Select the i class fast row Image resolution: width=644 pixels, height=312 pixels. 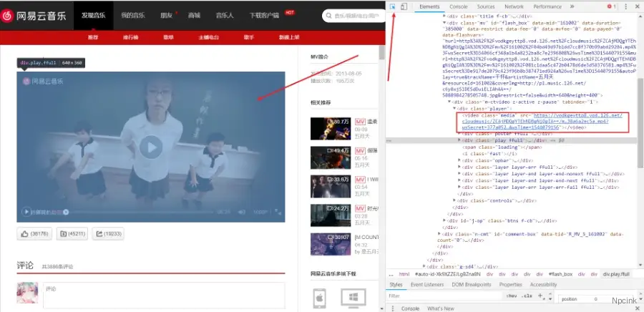click(489, 154)
